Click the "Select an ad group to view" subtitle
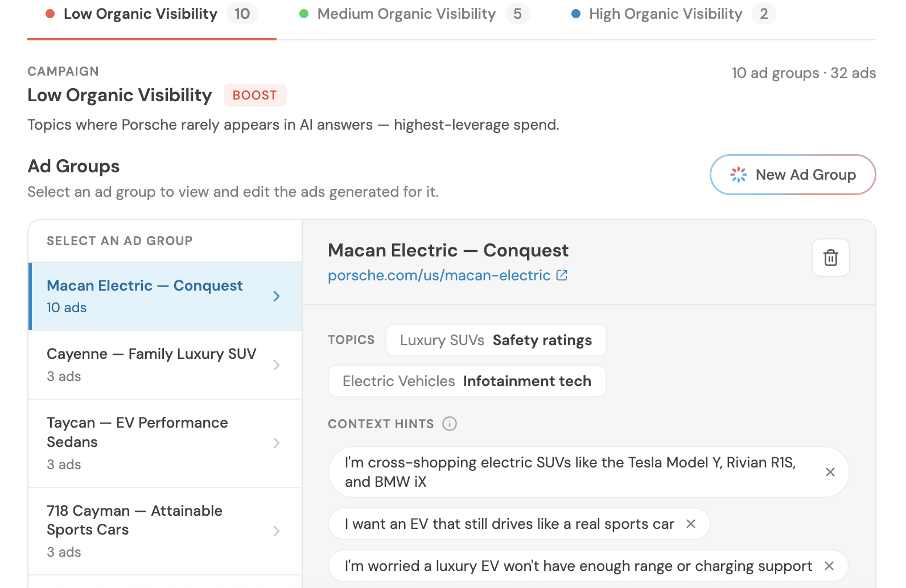This screenshot has width=906, height=588. (233, 192)
